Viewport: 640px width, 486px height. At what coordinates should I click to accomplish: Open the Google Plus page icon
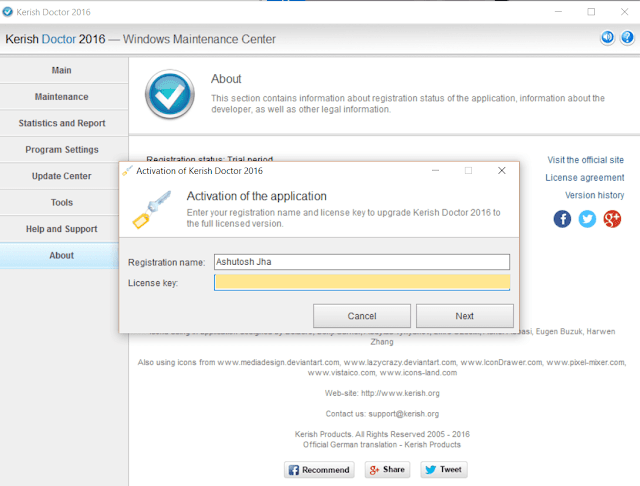(612, 219)
